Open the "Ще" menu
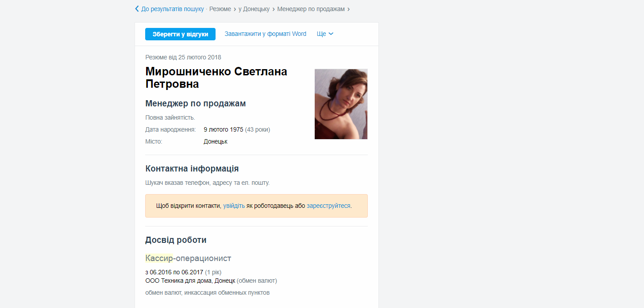 coord(321,34)
